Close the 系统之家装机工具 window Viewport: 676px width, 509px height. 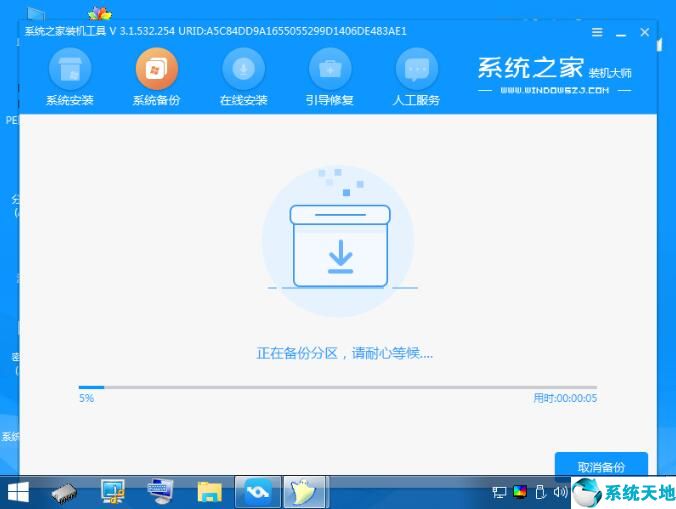(645, 32)
